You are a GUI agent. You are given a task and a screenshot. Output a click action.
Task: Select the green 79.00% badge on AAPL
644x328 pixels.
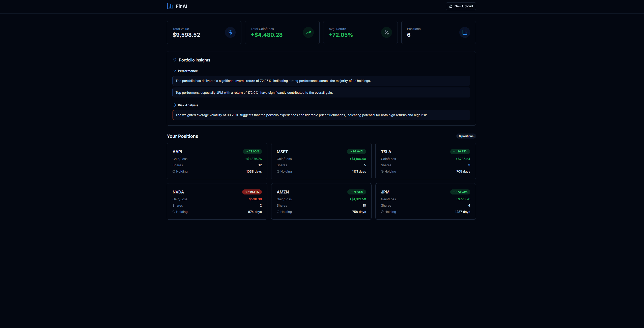click(x=253, y=151)
